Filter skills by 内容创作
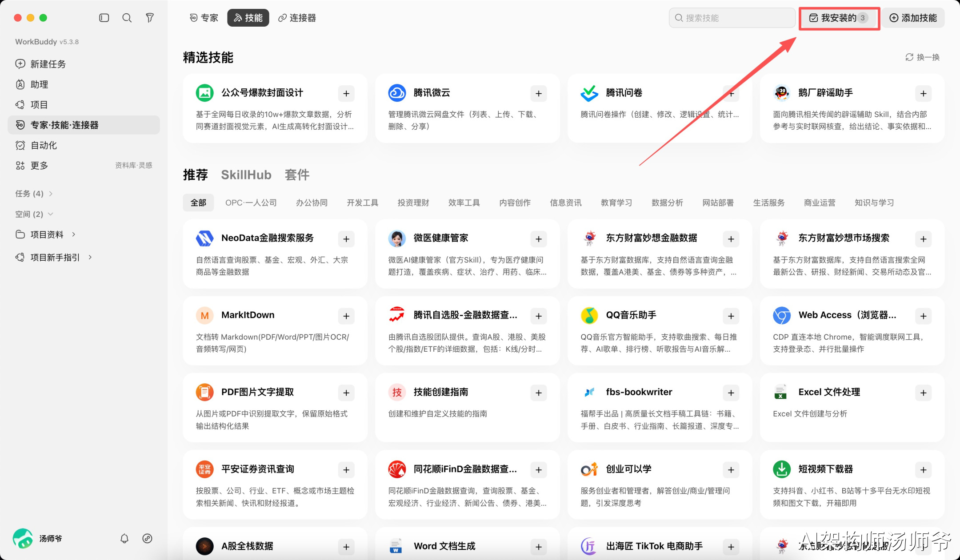960x560 pixels. click(515, 203)
